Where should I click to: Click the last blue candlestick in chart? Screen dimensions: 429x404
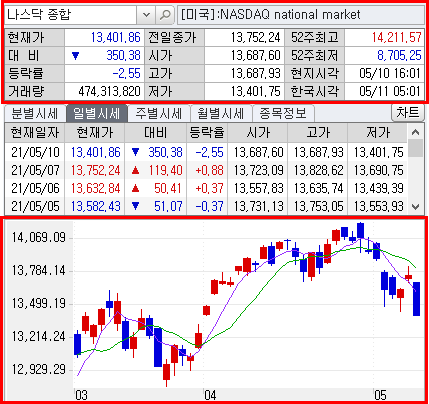click(416, 299)
